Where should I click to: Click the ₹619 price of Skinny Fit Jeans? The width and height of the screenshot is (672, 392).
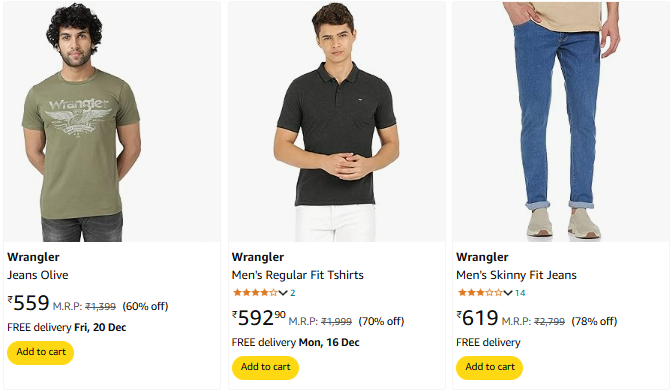point(477,318)
